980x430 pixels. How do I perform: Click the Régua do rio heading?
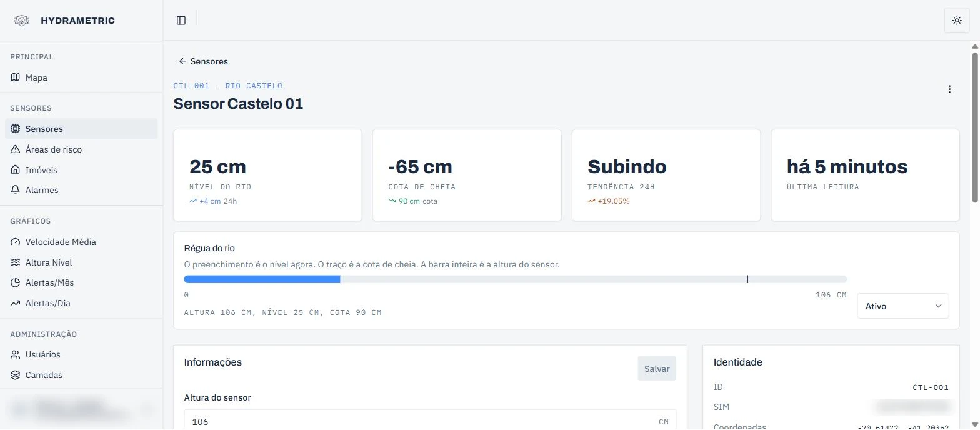point(209,248)
